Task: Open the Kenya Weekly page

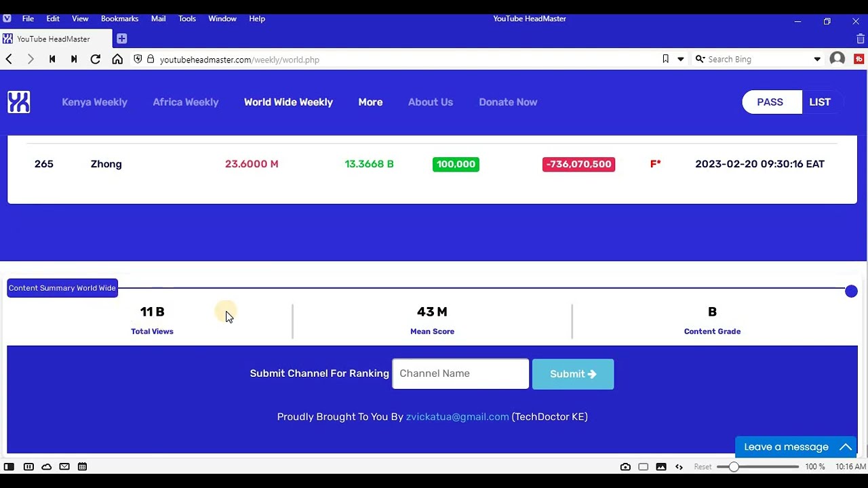Action: (94, 102)
